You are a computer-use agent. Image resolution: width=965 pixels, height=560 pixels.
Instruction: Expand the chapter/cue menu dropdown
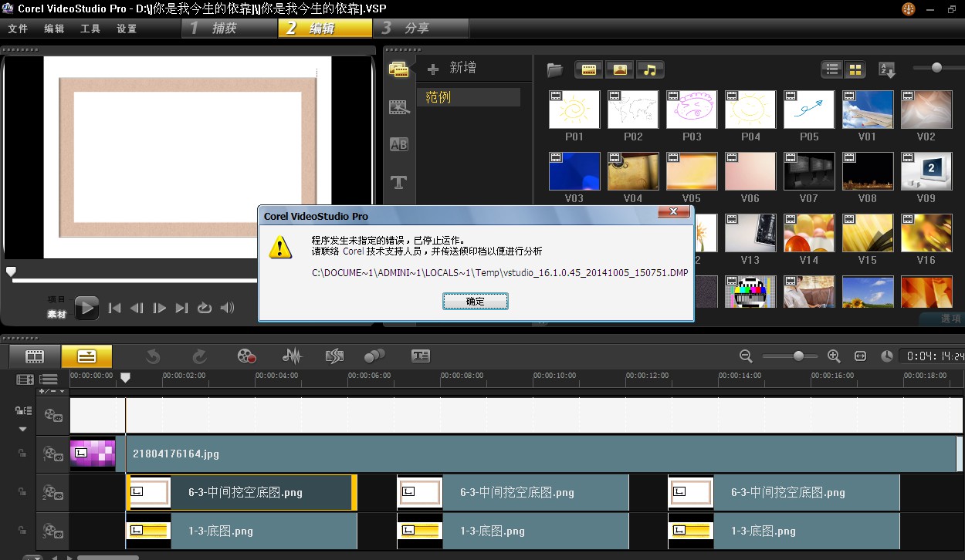click(52, 391)
